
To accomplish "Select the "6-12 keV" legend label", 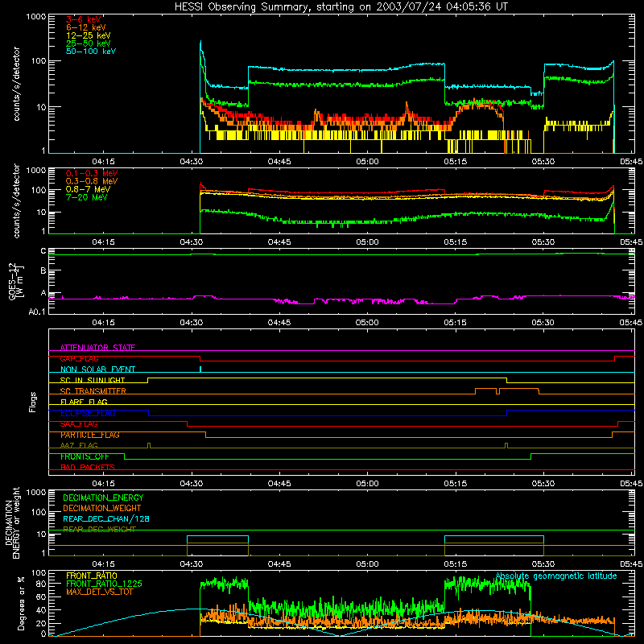I will point(86,27).
